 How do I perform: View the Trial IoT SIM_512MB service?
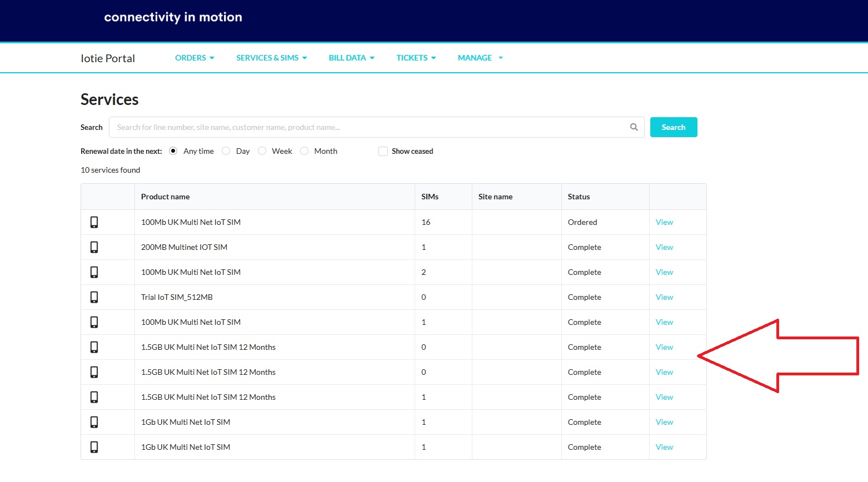(664, 297)
